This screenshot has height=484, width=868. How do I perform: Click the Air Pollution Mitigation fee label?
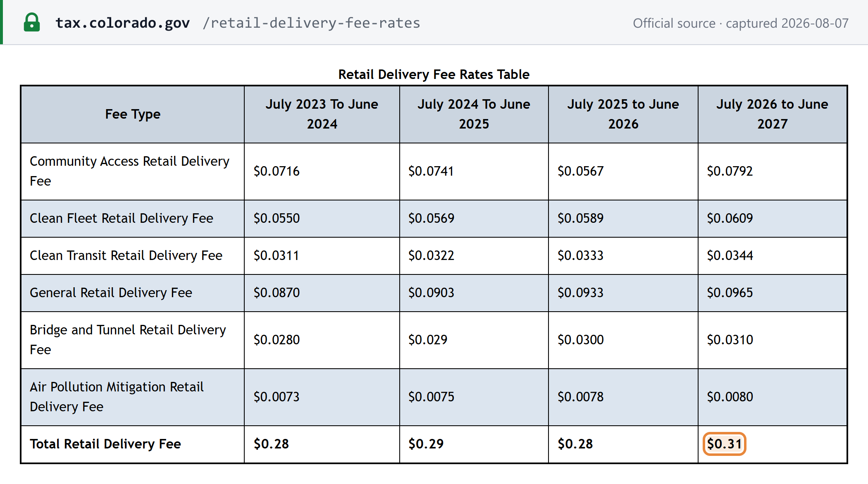tap(117, 397)
